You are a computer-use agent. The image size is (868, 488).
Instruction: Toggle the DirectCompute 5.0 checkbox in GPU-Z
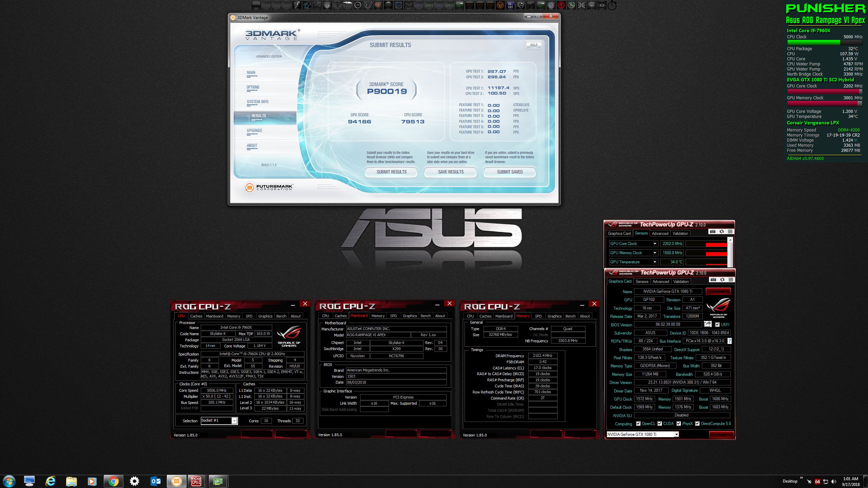tap(697, 424)
